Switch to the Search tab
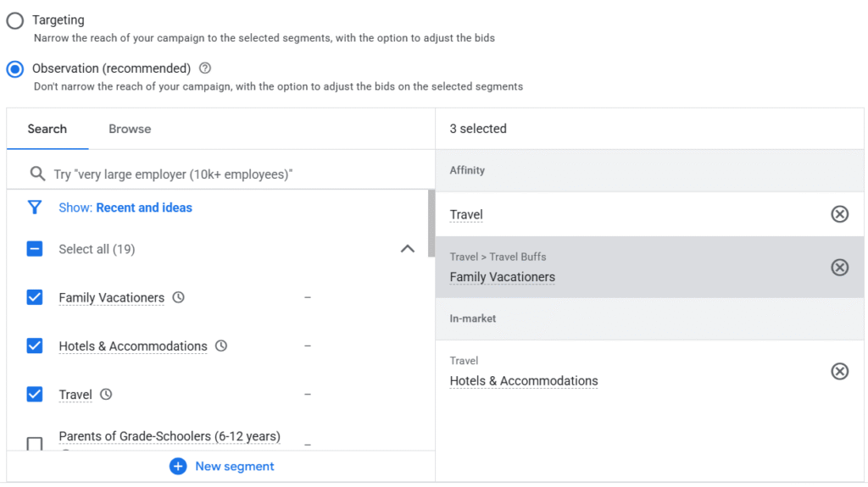This screenshot has width=868, height=487. [x=47, y=129]
